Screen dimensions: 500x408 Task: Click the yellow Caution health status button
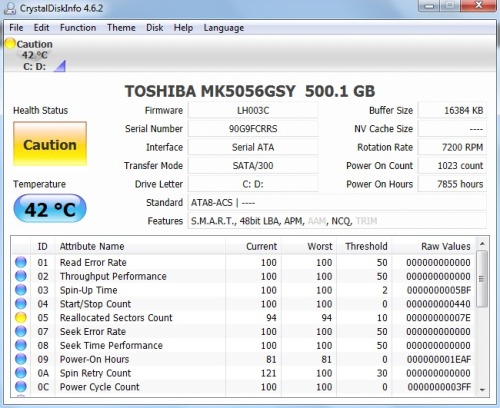[50, 144]
